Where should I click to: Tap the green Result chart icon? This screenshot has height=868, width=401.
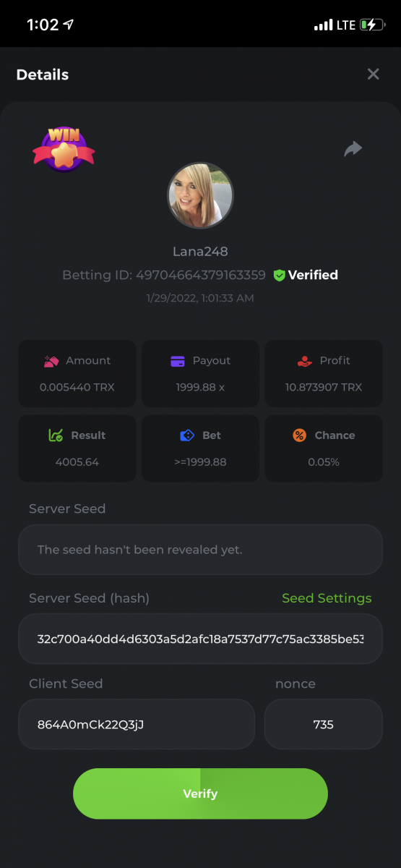coord(56,435)
